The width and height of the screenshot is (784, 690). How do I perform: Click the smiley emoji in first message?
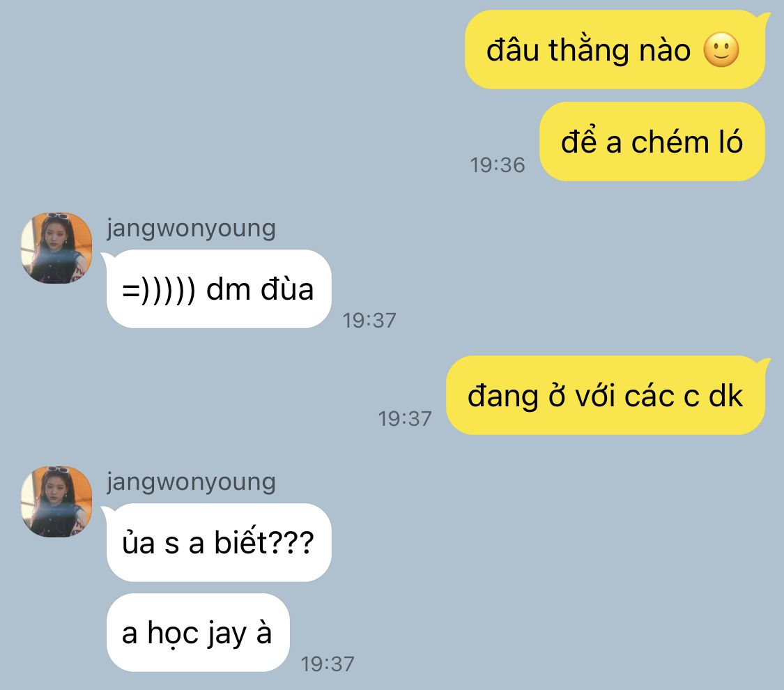721,50
